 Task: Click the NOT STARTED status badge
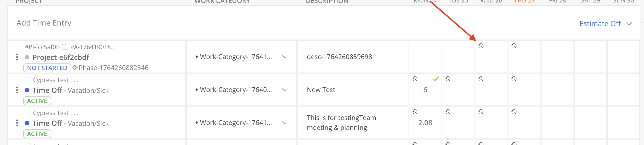[47, 68]
